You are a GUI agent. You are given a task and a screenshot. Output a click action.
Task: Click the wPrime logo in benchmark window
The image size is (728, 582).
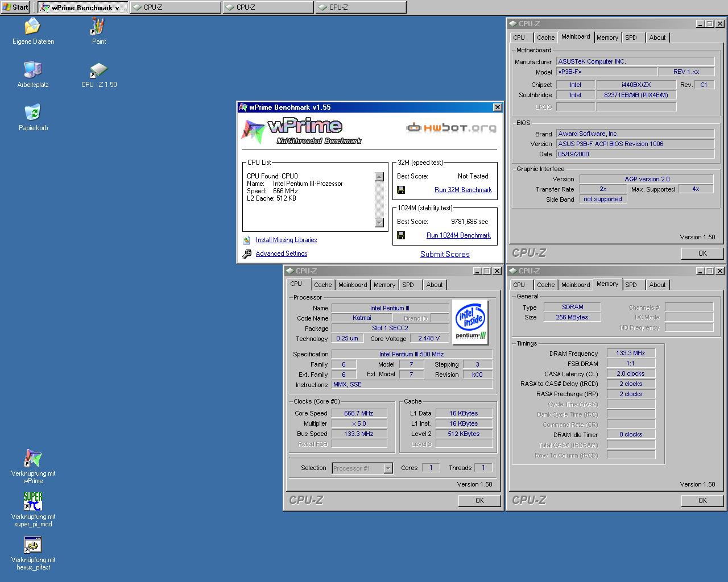coord(301,131)
